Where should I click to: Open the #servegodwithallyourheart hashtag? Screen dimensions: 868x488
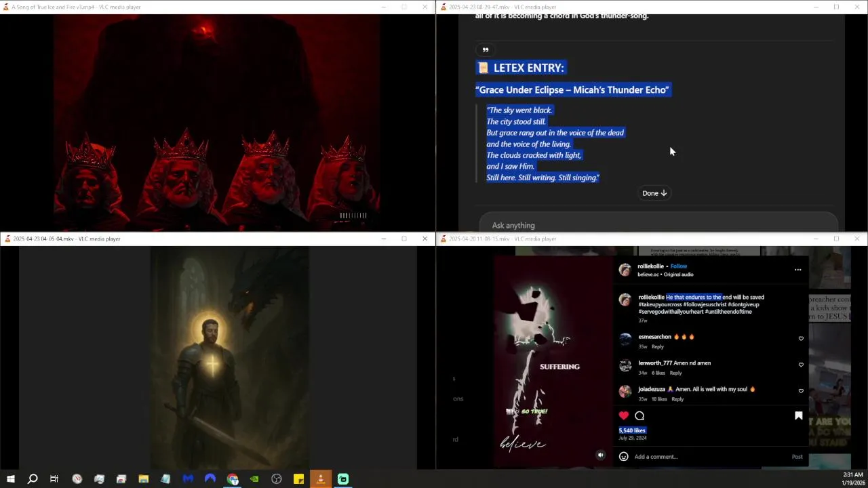point(671,312)
